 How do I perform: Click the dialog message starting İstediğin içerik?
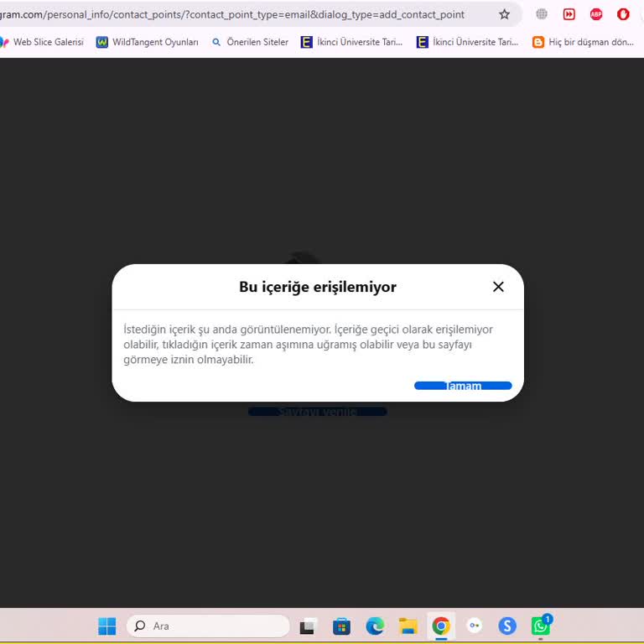pyautogui.click(x=308, y=344)
